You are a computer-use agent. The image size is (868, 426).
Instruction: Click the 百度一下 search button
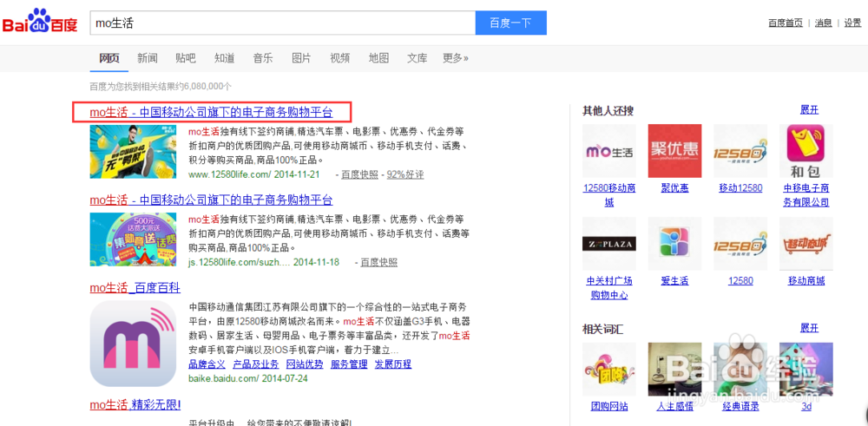coord(511,23)
